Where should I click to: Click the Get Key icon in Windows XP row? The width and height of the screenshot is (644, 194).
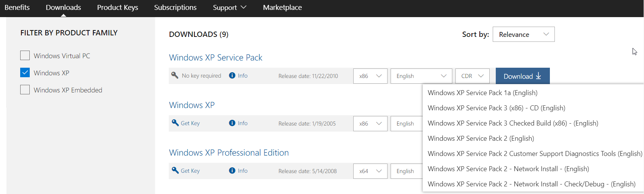[175, 123]
